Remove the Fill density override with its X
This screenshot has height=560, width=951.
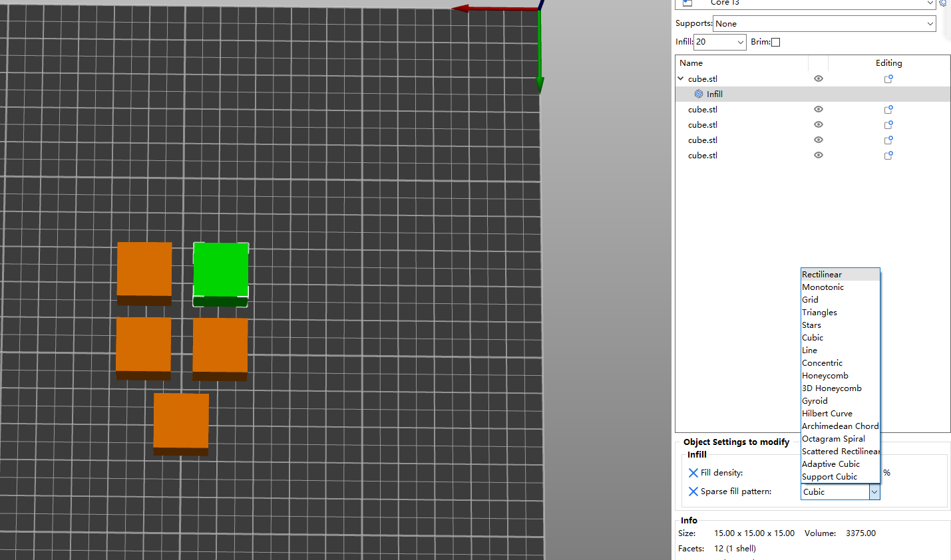(693, 473)
